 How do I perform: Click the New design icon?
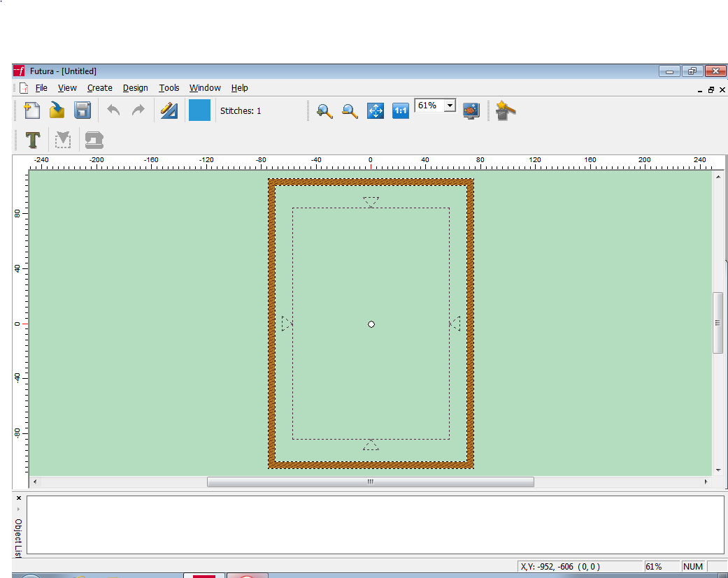31,110
